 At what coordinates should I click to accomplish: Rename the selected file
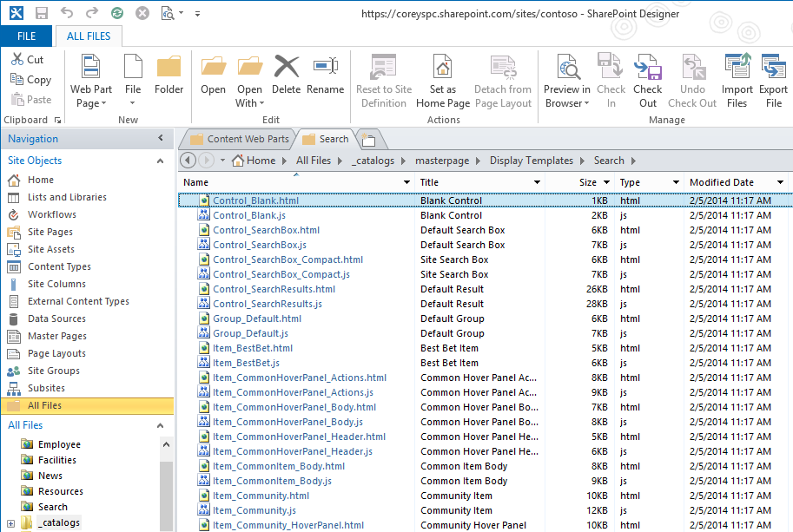pos(325,75)
